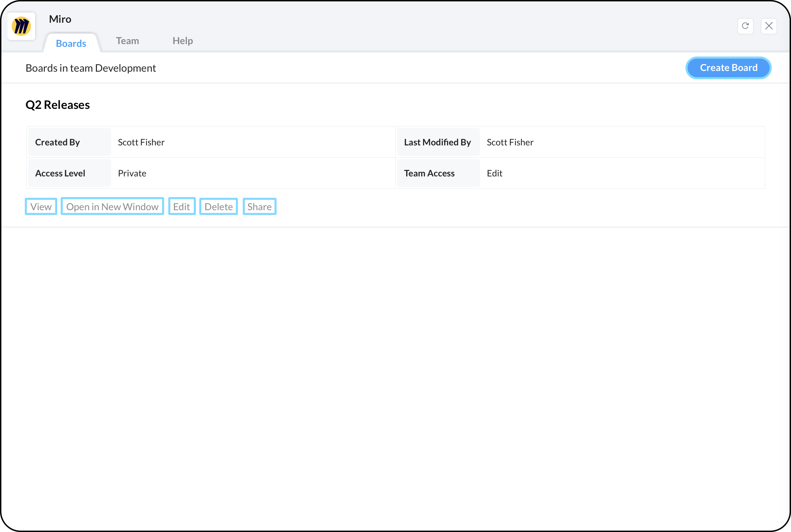Click the Last Modified By value

(x=510, y=142)
